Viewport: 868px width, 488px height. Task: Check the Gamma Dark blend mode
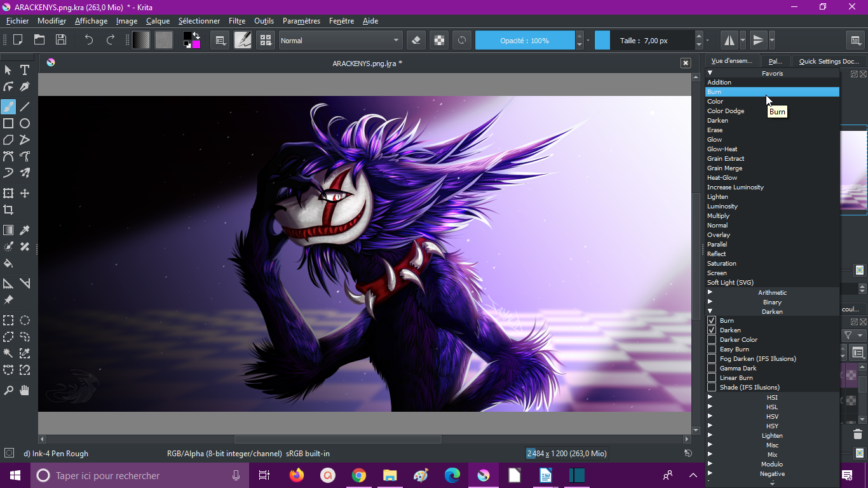(x=712, y=369)
